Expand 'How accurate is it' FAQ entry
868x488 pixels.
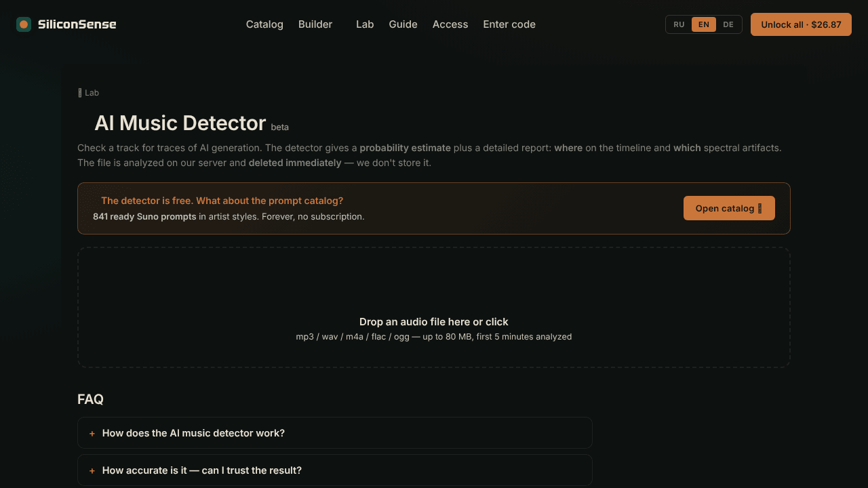(x=335, y=470)
